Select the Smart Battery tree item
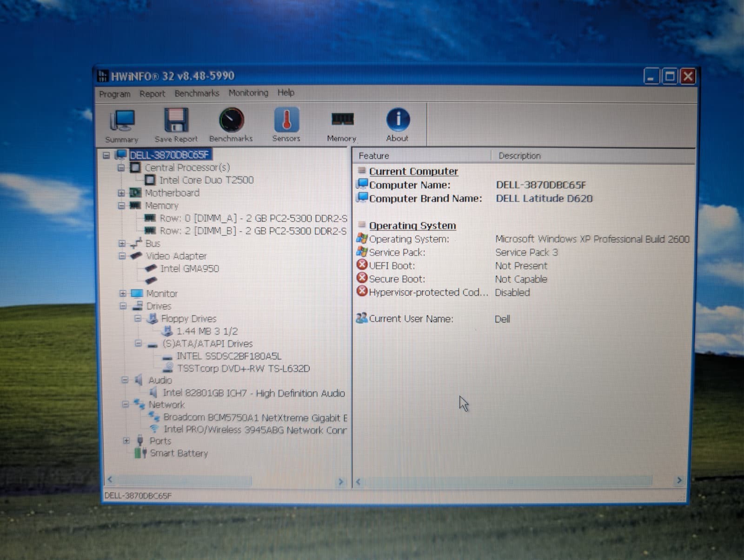 click(179, 453)
